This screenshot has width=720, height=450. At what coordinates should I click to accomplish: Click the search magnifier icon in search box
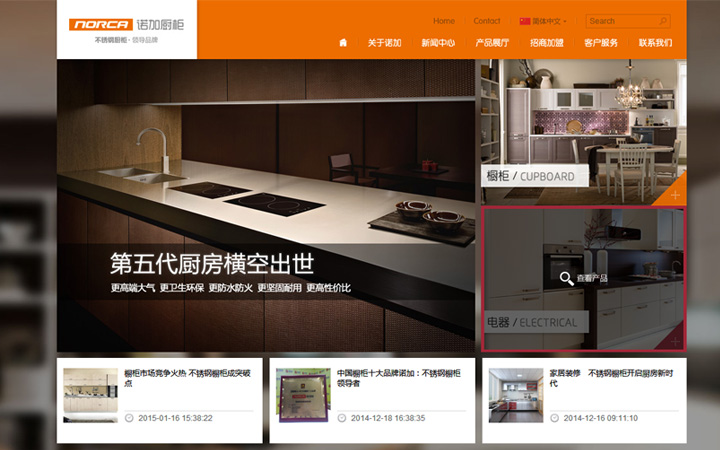(663, 21)
